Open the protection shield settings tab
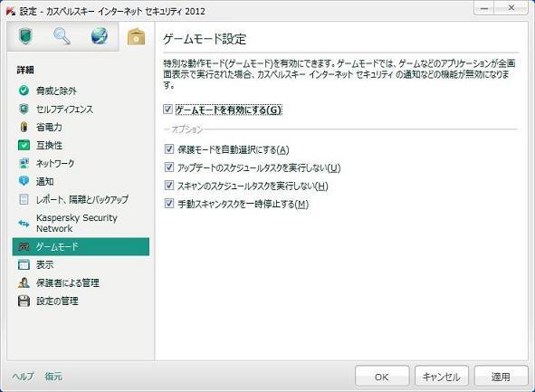The image size is (535, 392). [25, 36]
